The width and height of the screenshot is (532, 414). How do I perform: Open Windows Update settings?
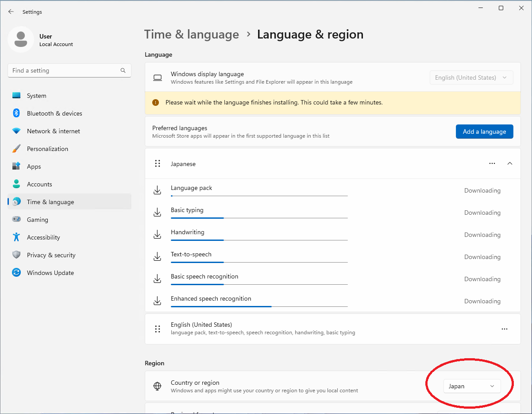click(50, 273)
